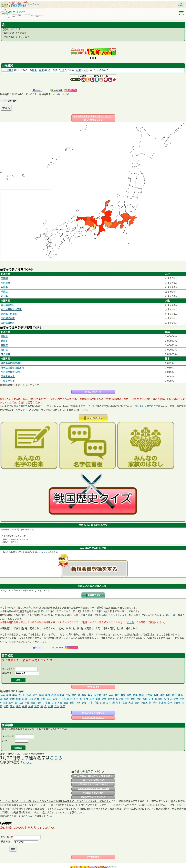
Task: Click the Facebook いいね button below the column banner
Action: 37,90
